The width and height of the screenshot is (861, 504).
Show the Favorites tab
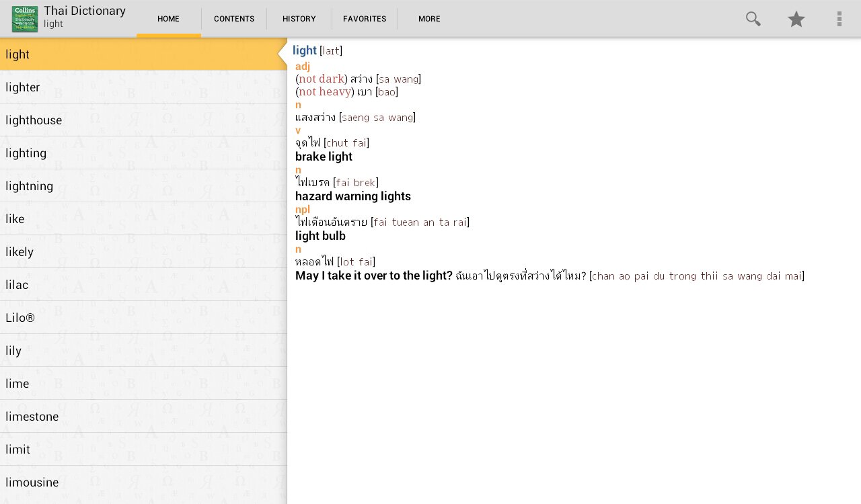click(x=365, y=19)
